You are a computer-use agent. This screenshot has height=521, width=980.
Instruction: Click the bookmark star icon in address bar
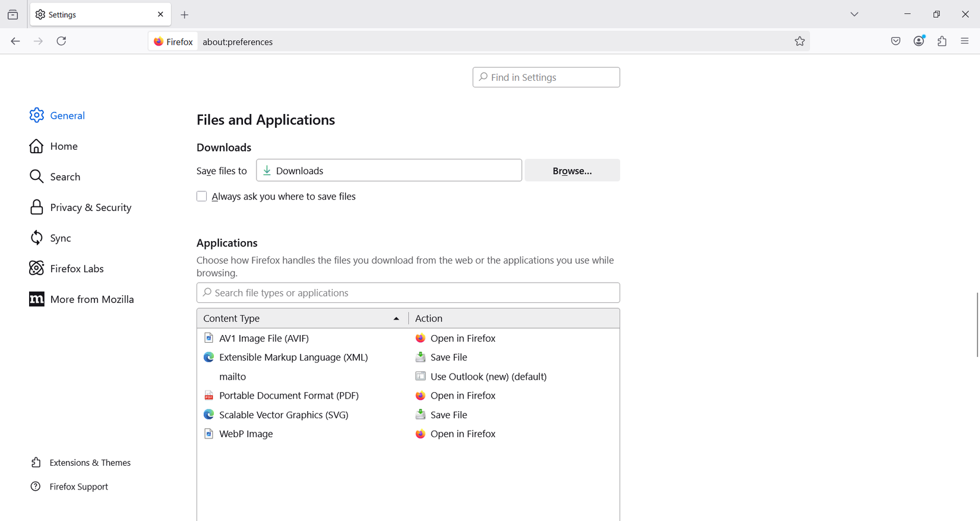pos(799,41)
